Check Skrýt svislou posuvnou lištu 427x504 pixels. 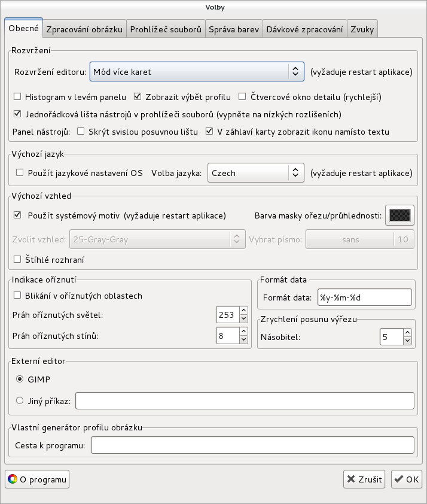81,131
